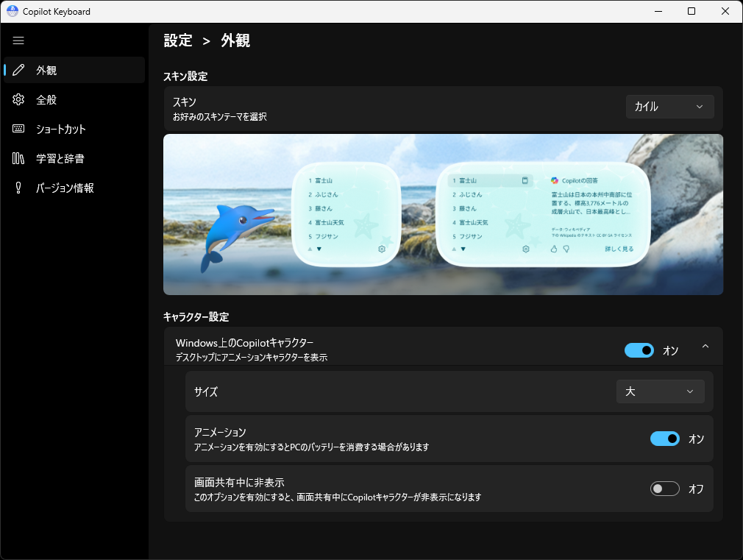The image size is (743, 560).
Task: Click the Copilot Keyboard app icon in title bar
Action: [13, 11]
